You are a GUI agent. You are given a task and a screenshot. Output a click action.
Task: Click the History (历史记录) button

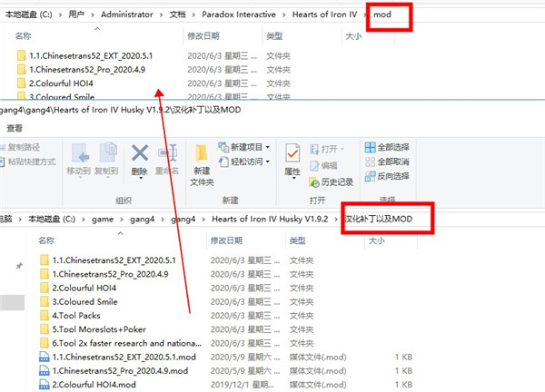[331, 182]
